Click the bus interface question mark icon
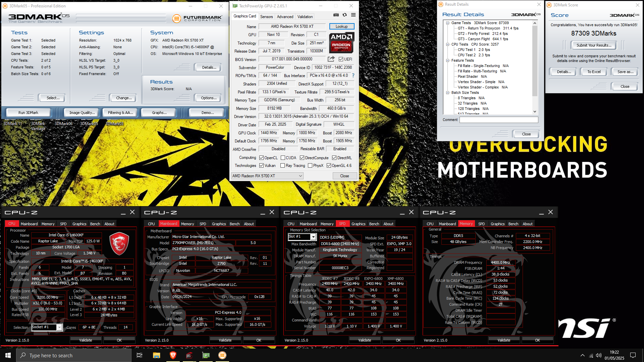 [x=353, y=75]
